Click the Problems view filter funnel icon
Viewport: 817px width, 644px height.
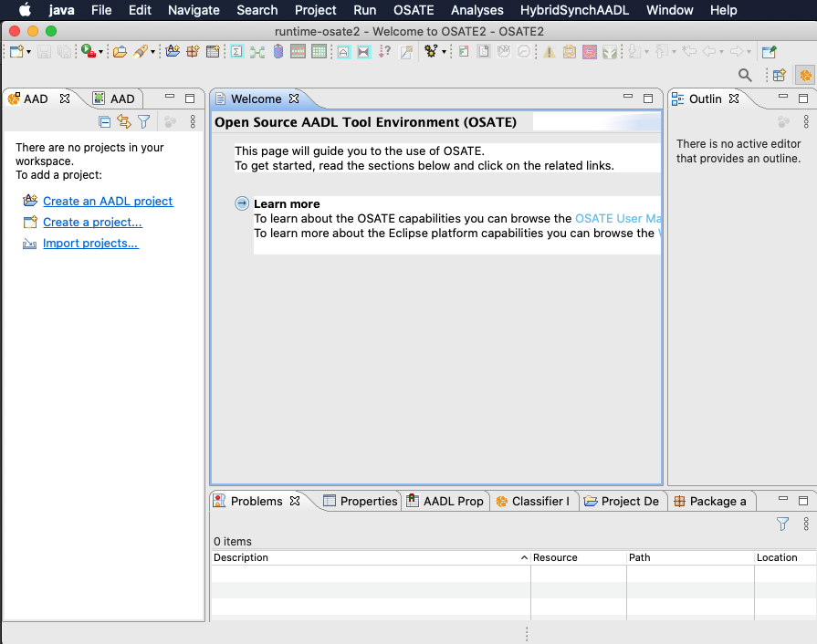[782, 524]
